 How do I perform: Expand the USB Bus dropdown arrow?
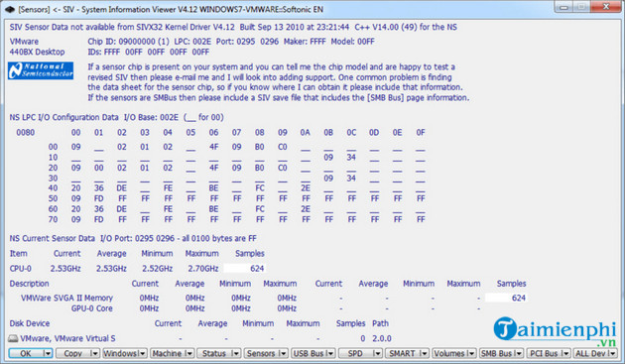[330, 353]
